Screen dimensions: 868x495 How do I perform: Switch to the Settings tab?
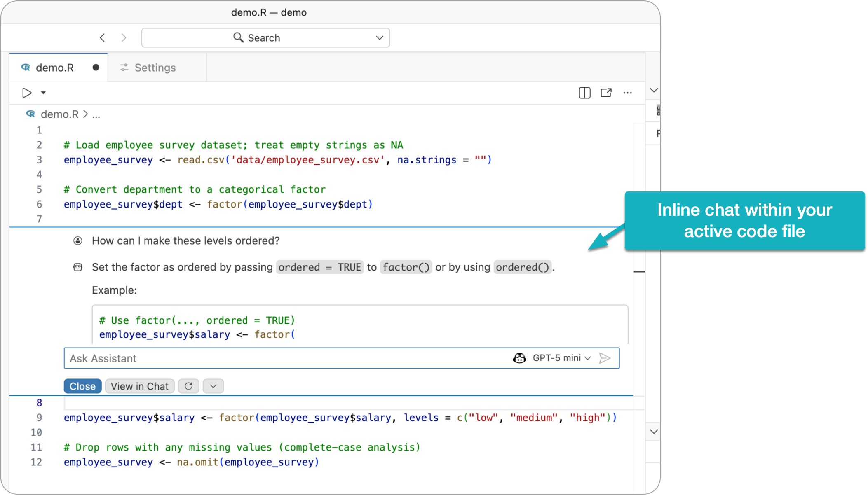coord(155,67)
